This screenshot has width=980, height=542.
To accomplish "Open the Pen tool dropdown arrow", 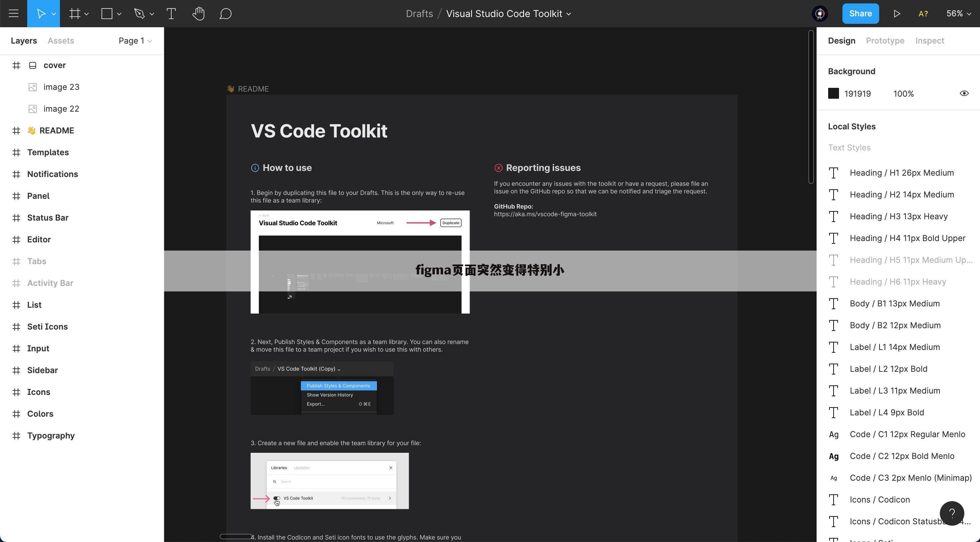I will 152,14.
